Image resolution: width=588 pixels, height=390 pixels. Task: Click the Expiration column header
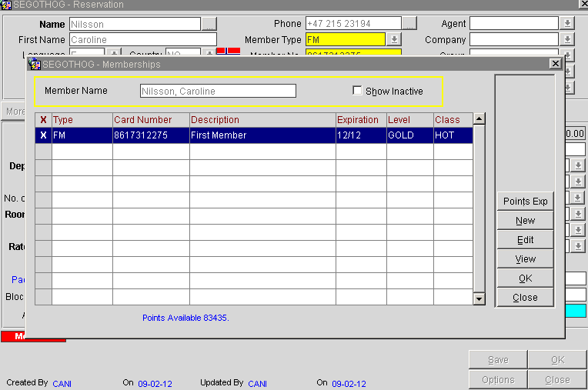(x=361, y=120)
